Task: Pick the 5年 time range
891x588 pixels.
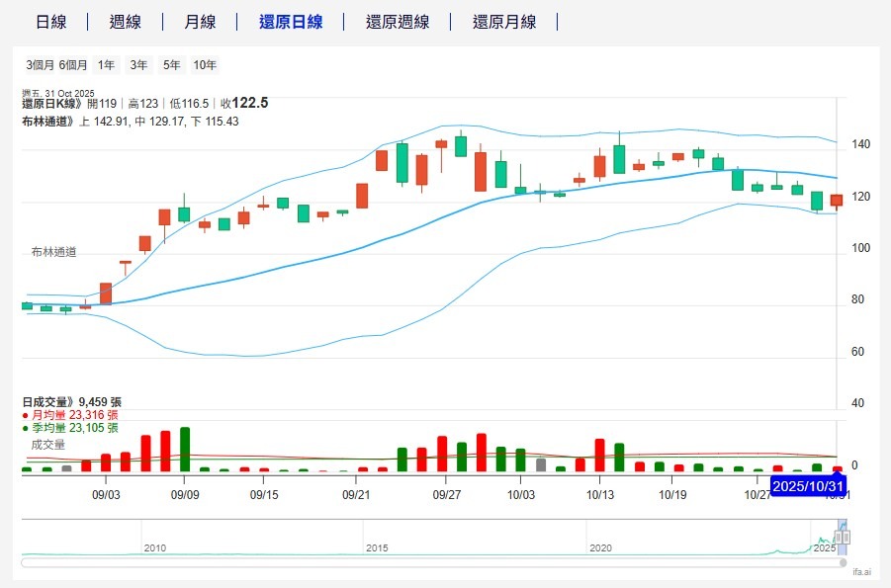Action: tap(172, 65)
